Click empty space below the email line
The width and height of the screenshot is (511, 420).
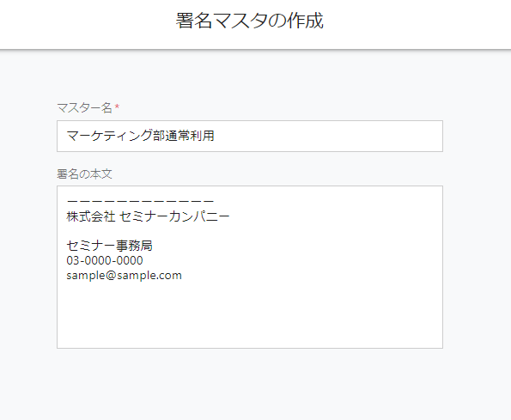[x=250, y=313]
